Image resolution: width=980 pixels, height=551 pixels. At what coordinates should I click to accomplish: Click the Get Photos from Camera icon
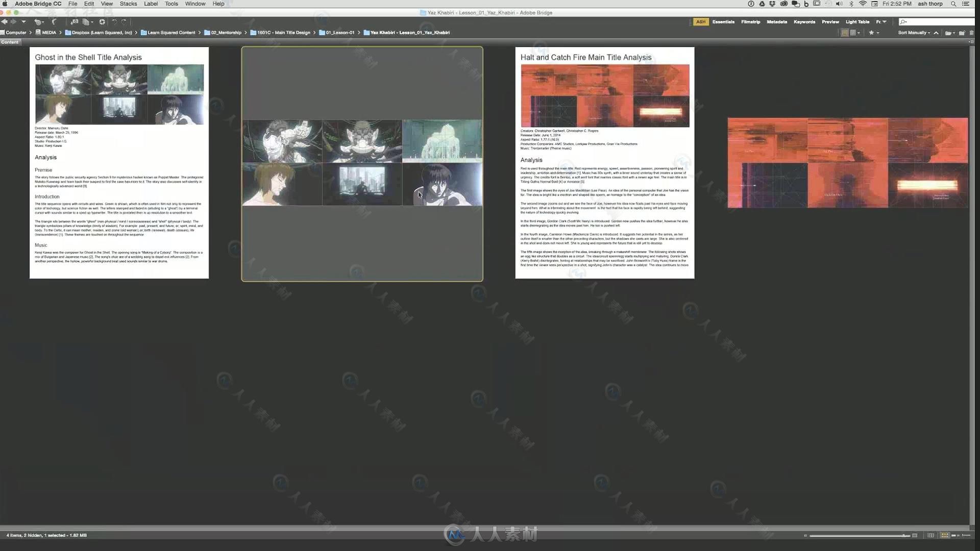tap(75, 22)
